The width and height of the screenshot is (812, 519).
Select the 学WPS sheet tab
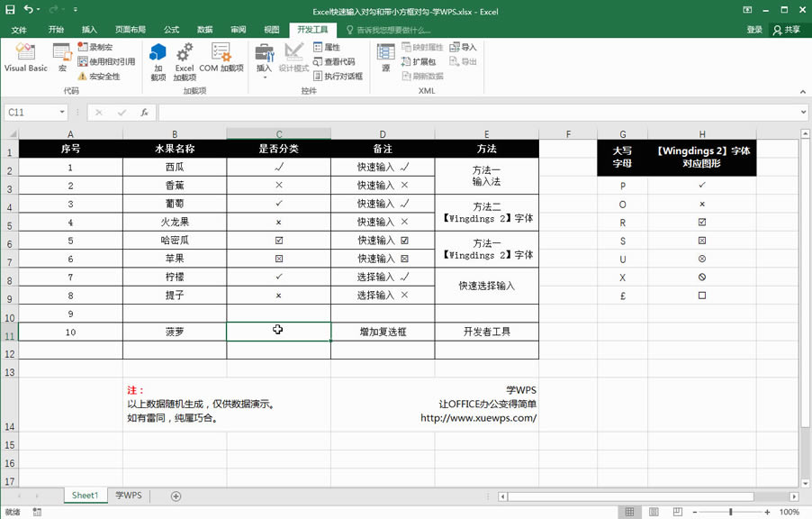click(x=128, y=495)
